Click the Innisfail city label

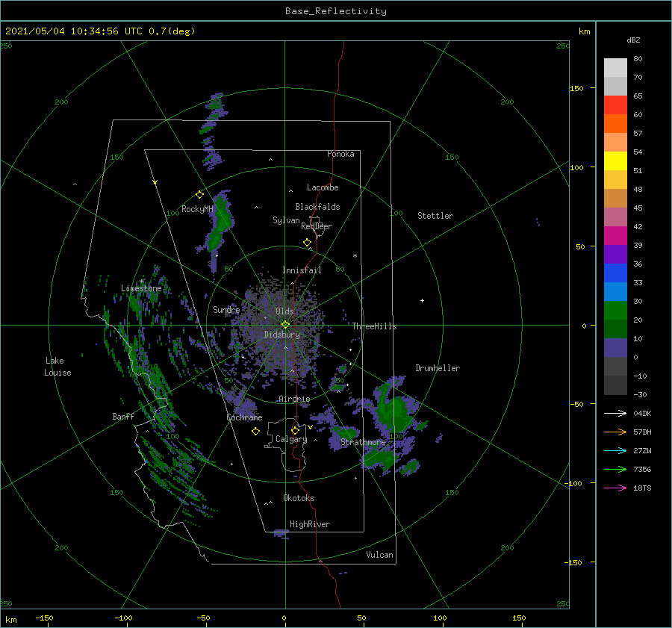[x=302, y=270]
